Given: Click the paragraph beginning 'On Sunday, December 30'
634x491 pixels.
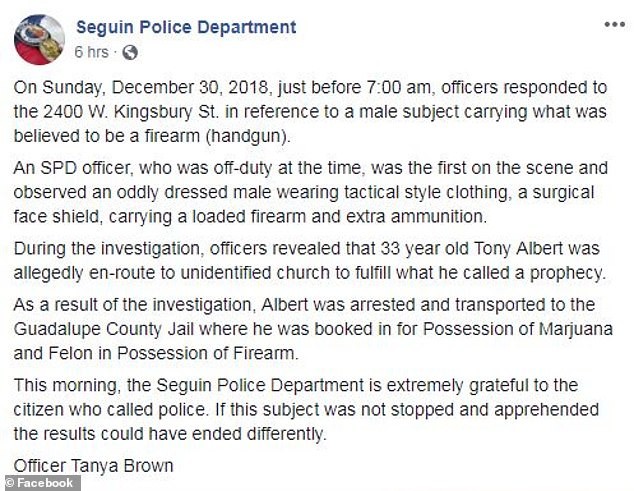Looking at the screenshot, I should pyautogui.click(x=311, y=112).
